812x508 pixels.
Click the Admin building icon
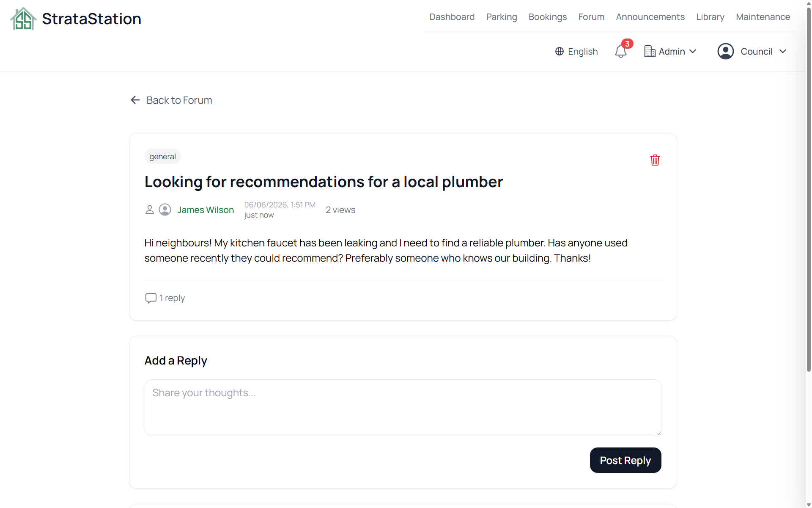pyautogui.click(x=650, y=51)
